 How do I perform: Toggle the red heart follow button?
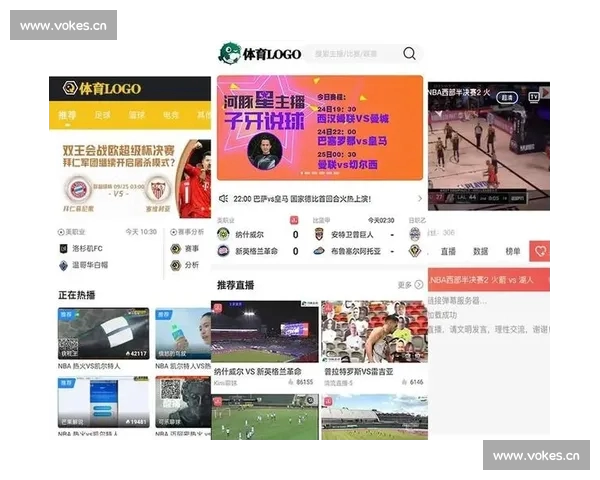pyautogui.click(x=540, y=251)
